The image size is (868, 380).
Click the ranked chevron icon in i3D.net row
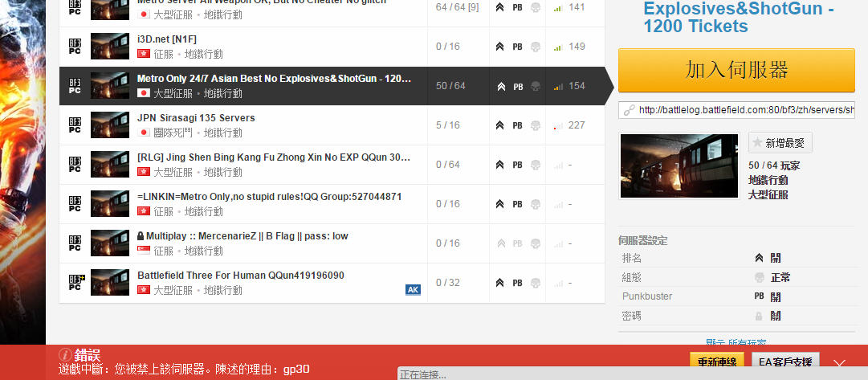coord(500,47)
